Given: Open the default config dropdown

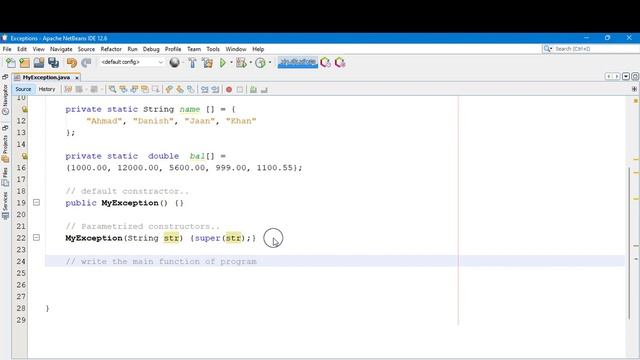Looking at the screenshot, I should coord(131,62).
